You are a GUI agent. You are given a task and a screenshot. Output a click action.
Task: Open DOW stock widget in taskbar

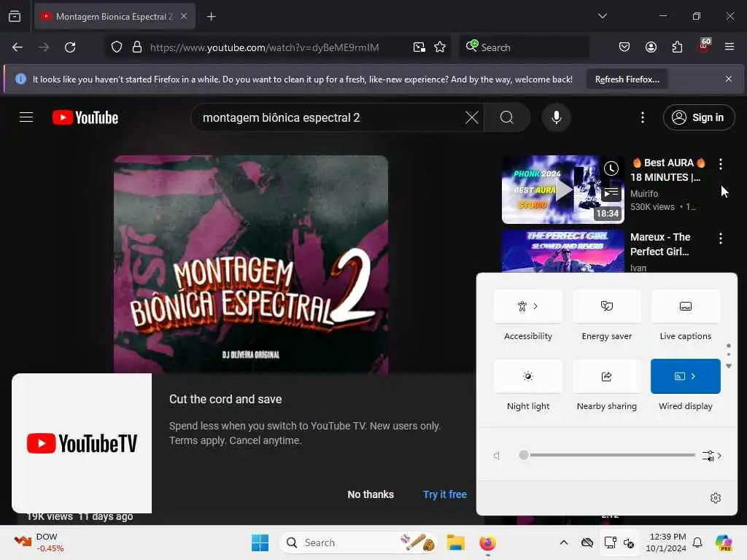click(x=39, y=542)
